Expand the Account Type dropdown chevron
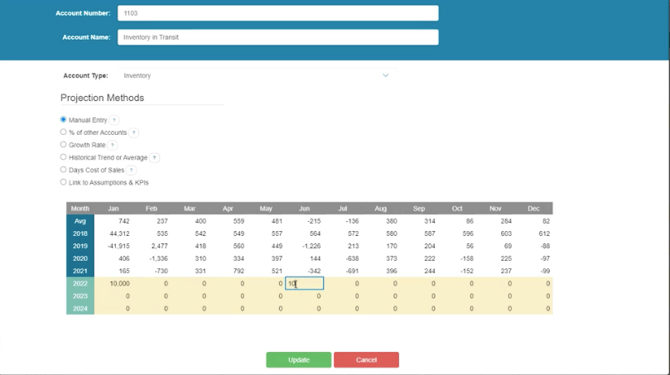The width and height of the screenshot is (670, 375). (385, 76)
